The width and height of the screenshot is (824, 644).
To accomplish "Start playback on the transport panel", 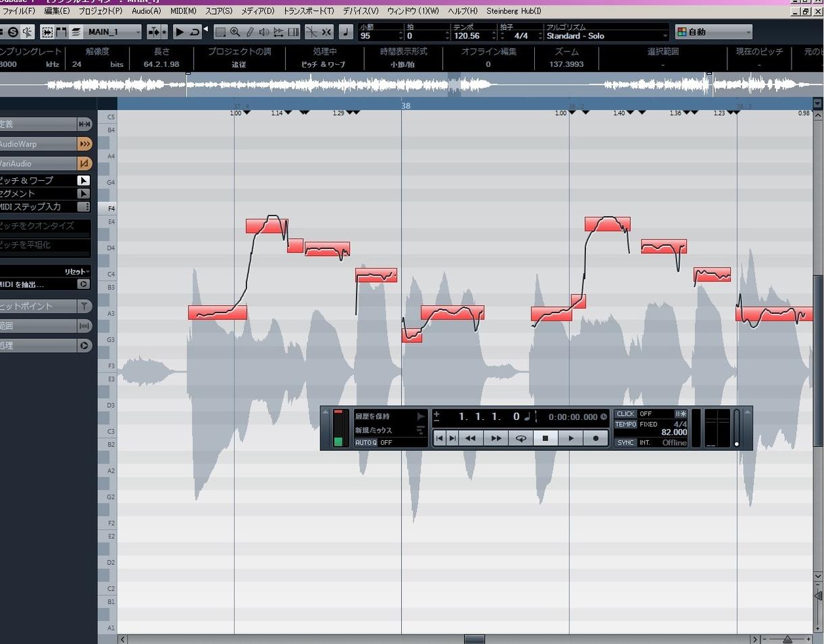I will (571, 438).
